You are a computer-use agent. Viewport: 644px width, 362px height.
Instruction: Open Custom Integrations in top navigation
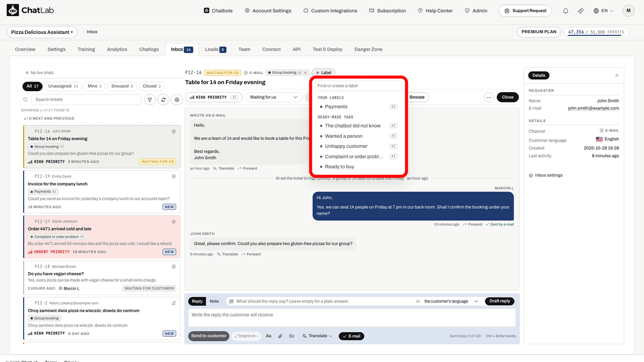[x=330, y=11]
